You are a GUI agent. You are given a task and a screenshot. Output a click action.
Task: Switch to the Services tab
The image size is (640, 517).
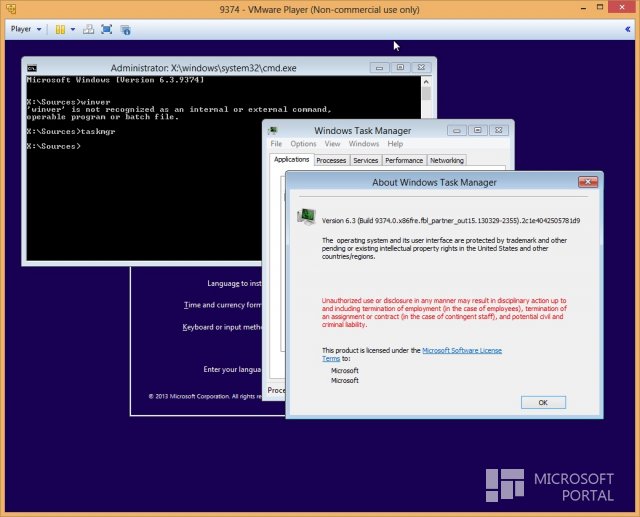click(366, 160)
